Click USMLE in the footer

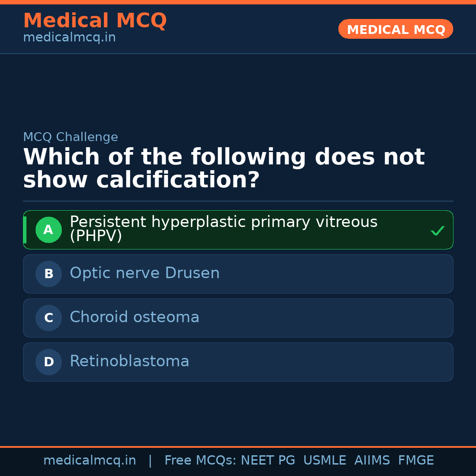click(324, 461)
